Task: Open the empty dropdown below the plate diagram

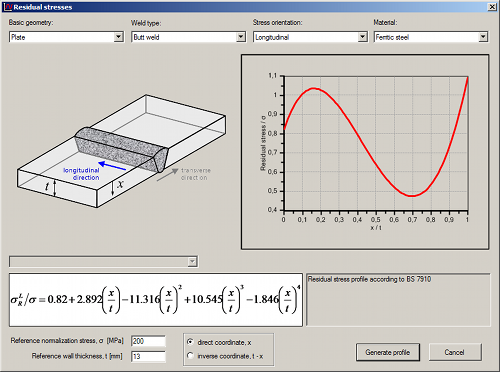Action: (x=192, y=262)
